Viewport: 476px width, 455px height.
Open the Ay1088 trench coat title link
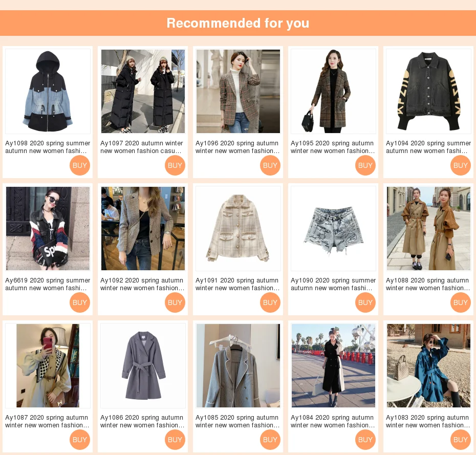pos(428,284)
